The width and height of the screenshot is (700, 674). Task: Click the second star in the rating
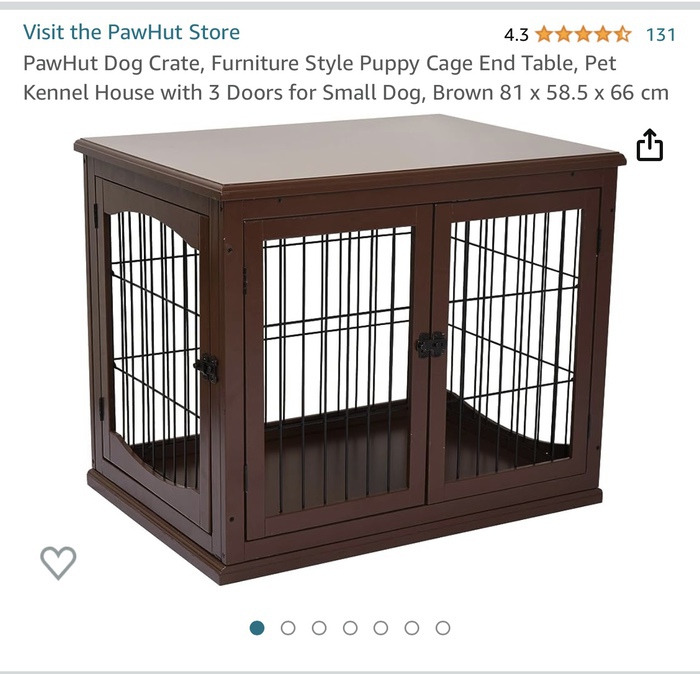(563, 34)
